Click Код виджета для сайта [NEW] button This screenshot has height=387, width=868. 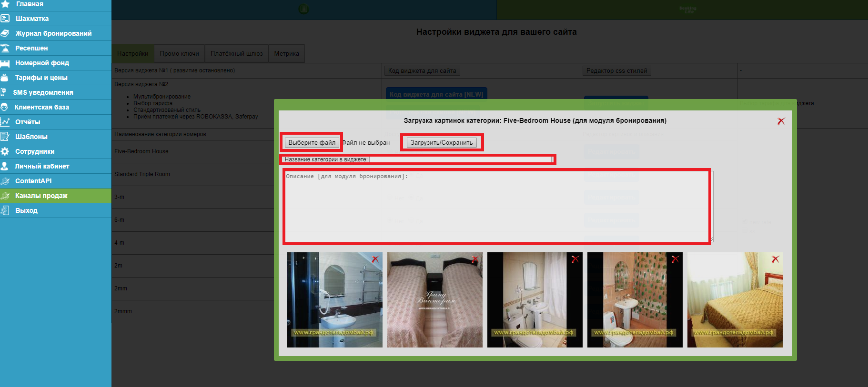pos(436,94)
